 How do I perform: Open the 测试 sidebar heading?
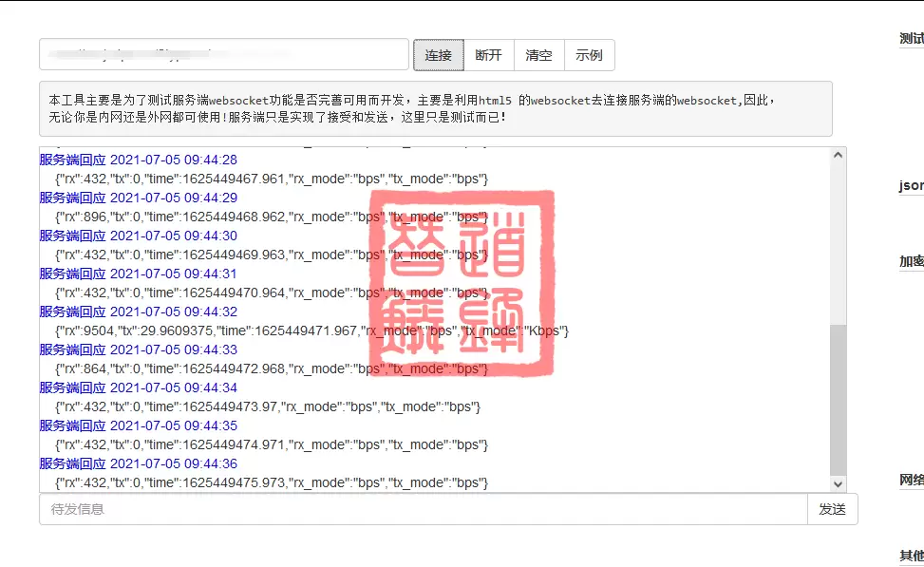(911, 38)
